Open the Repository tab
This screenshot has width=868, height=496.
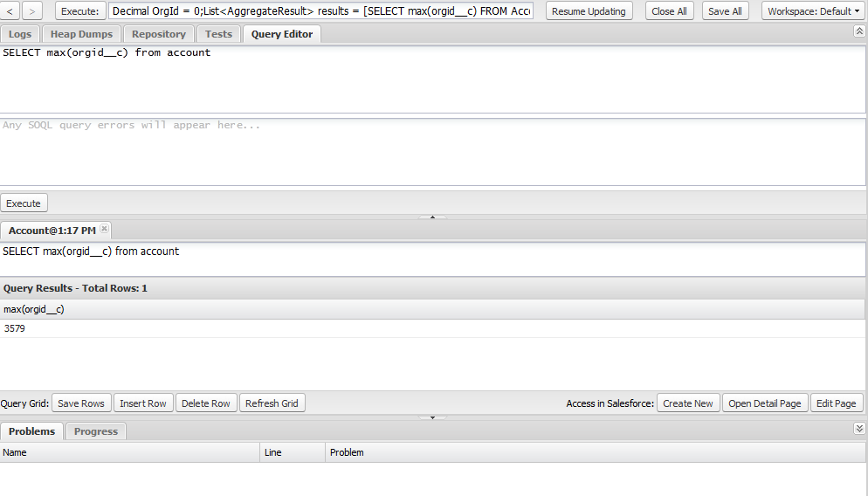click(x=159, y=34)
